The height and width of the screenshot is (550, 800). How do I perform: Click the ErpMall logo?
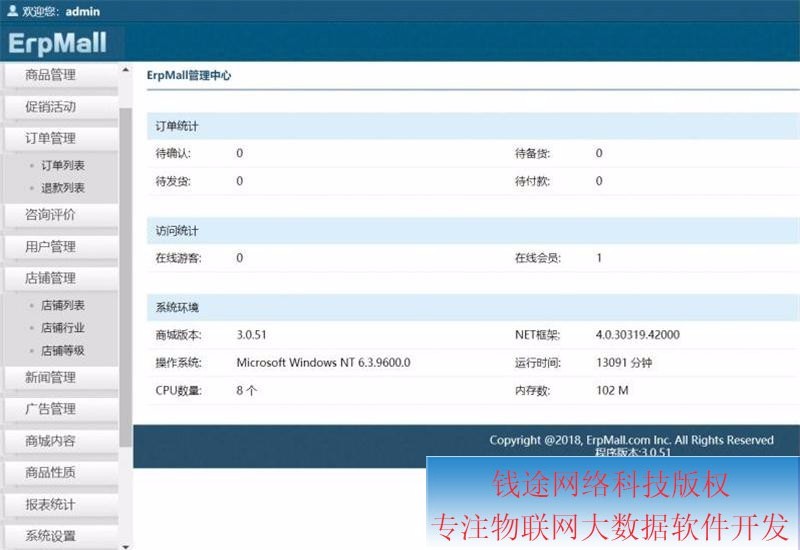[x=58, y=43]
